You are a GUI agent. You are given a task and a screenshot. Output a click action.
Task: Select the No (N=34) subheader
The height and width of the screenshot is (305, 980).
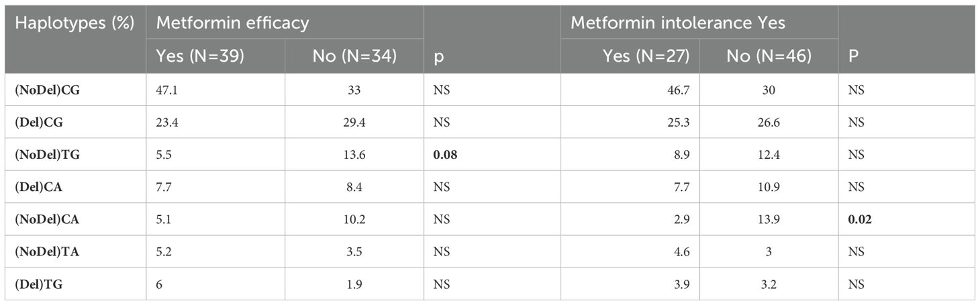coord(354,57)
